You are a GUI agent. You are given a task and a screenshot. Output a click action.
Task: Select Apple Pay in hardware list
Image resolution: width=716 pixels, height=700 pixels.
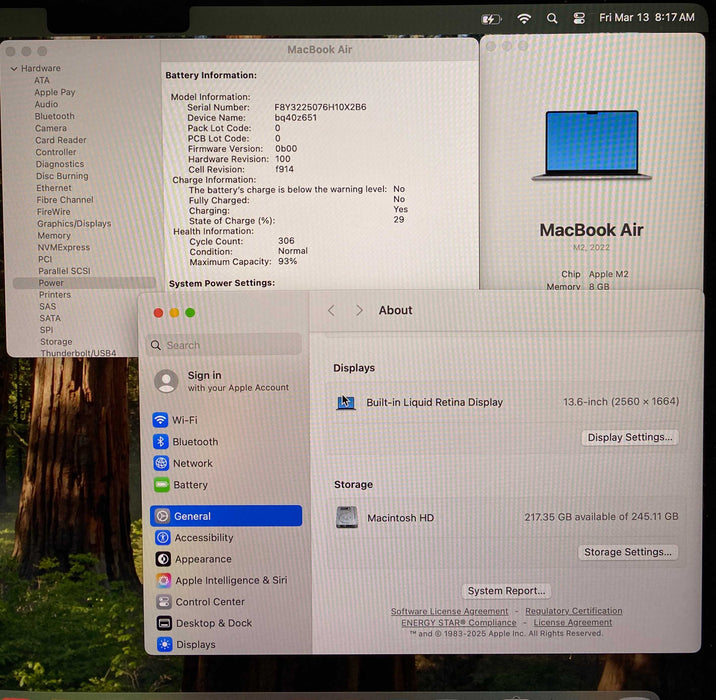54,92
